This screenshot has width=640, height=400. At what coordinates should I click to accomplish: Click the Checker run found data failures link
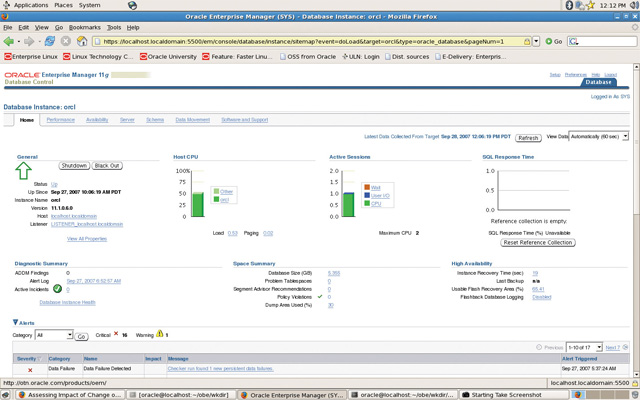coord(220,369)
